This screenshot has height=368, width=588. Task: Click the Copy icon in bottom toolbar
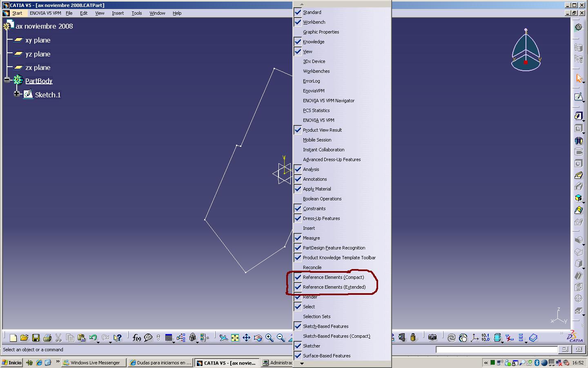pos(70,338)
